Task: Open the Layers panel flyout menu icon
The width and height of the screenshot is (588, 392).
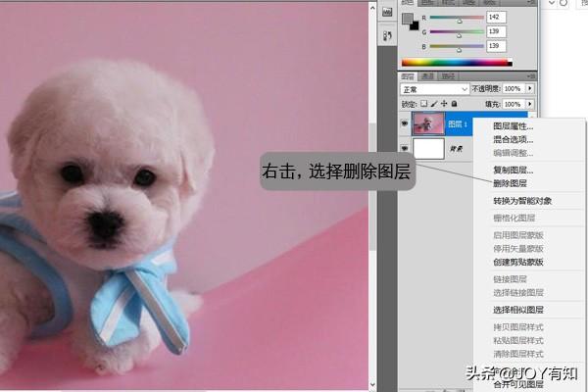Action: [x=531, y=76]
